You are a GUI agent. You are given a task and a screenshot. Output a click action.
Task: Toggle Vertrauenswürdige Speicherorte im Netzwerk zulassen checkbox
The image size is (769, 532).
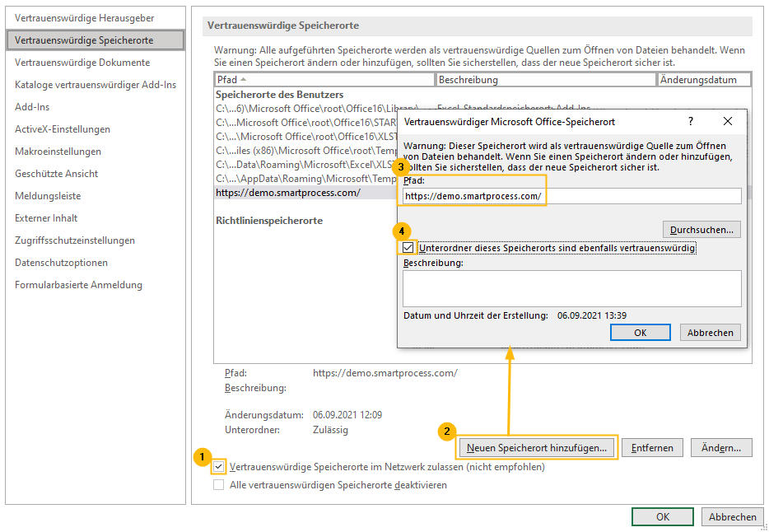[219, 467]
